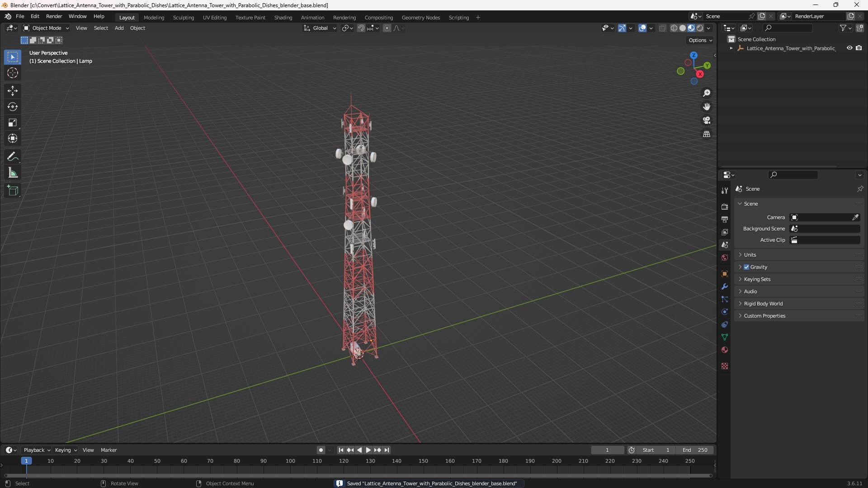Disable Lattice_Antenna_Tower collection in renders
The height and width of the screenshot is (488, 868).
pos(859,48)
